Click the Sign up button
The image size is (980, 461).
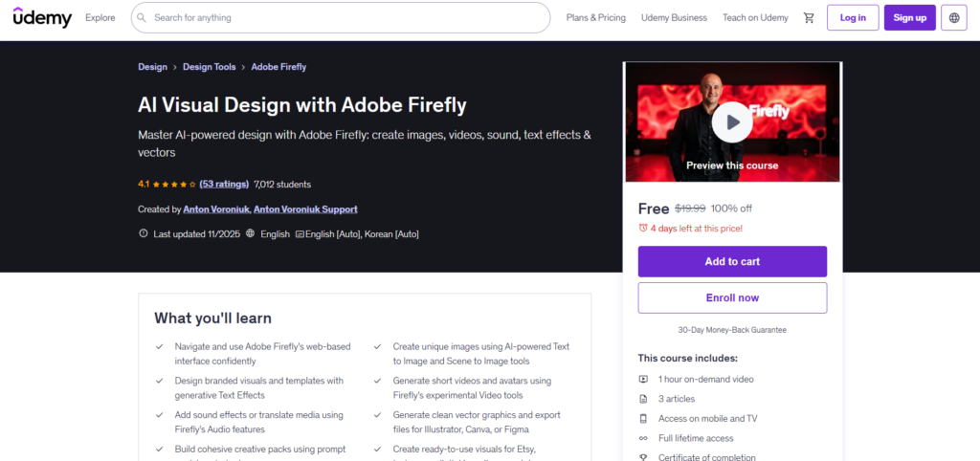(909, 17)
